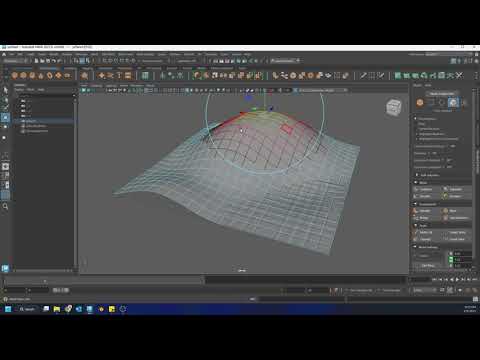Switch to edge selection in Modeling Toolkit
This screenshot has width=480, height=360.
pyautogui.click(x=442, y=103)
